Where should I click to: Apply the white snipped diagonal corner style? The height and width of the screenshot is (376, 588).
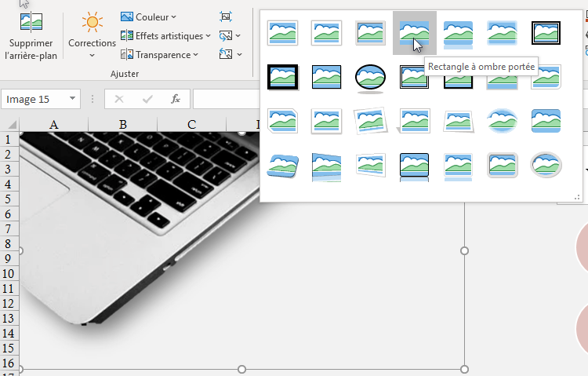coord(283,121)
